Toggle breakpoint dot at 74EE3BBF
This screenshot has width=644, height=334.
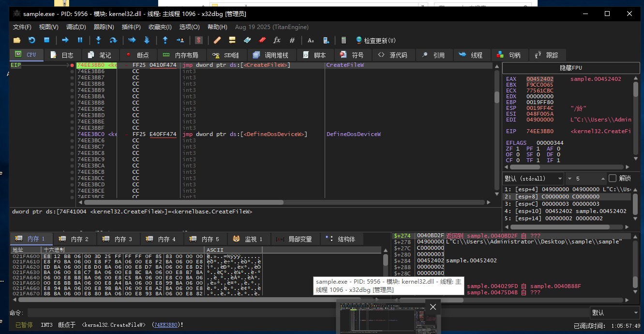[x=72, y=128]
